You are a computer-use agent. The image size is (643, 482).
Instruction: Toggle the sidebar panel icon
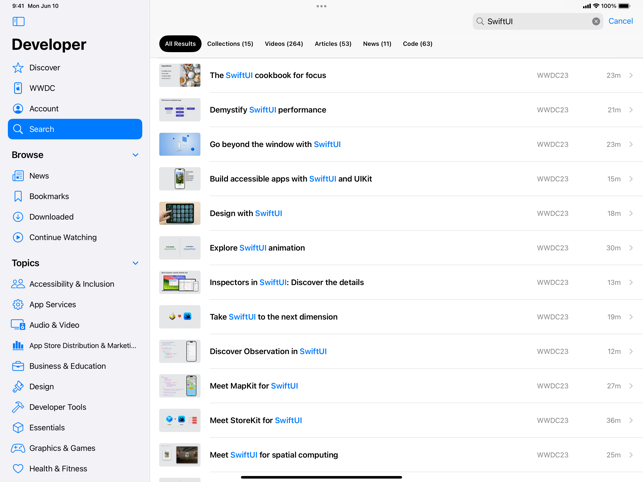18,21
